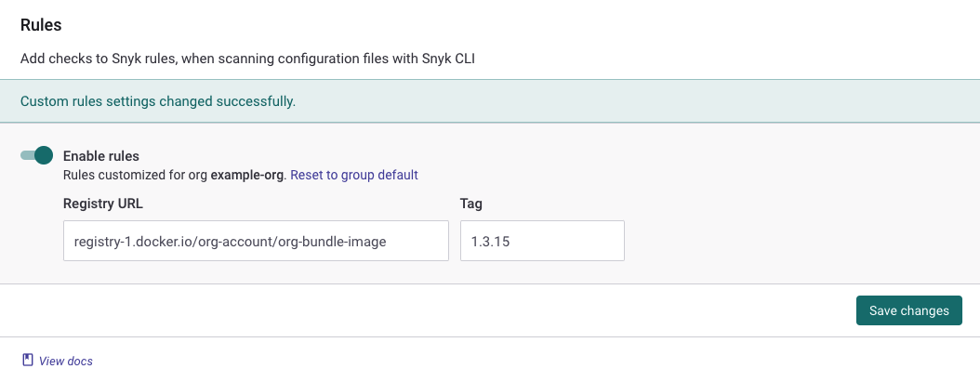The height and width of the screenshot is (382, 980).
Task: Disable the Enable rules toggle switch
Action: [36, 156]
